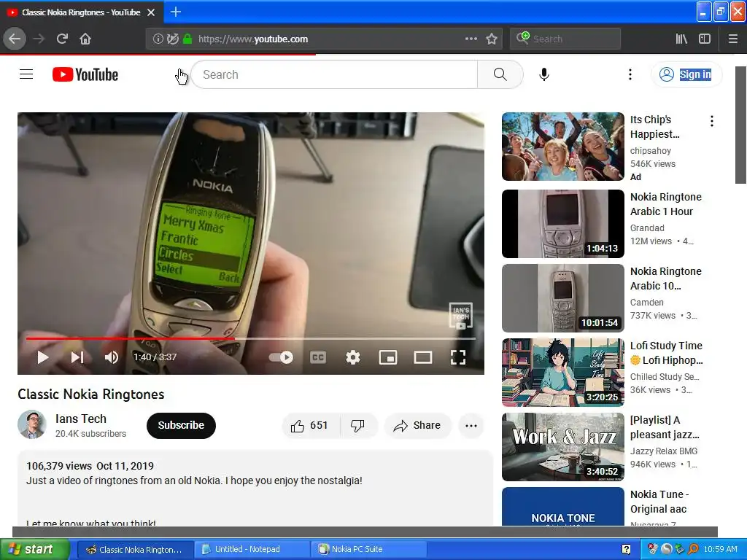The image size is (747, 560).
Task: Open Ians Tech channel avatar
Action: pyautogui.click(x=32, y=424)
